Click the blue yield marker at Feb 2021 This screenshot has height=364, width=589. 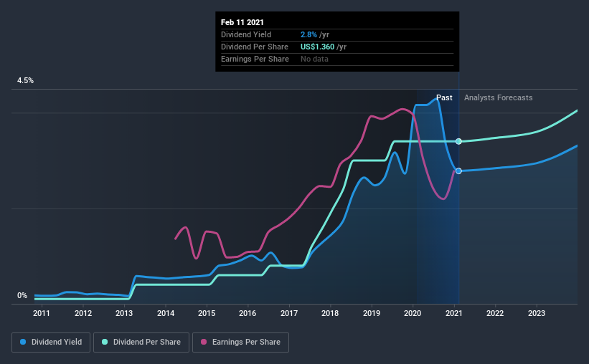(458, 171)
